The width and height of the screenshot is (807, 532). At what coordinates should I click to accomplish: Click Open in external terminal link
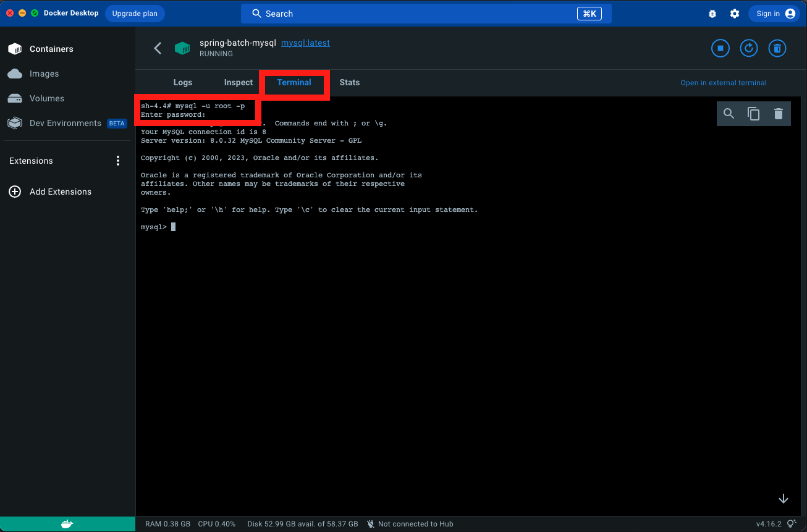[724, 83]
